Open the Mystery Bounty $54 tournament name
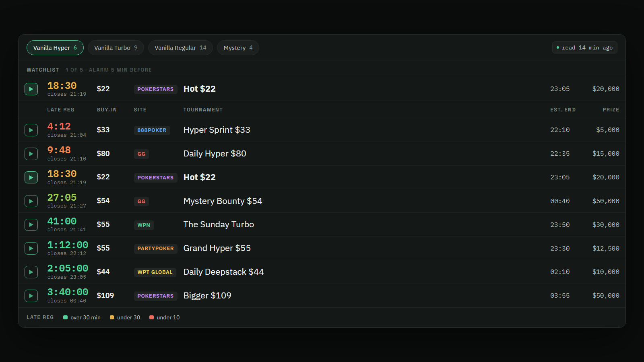This screenshot has width=644, height=362. tap(223, 201)
